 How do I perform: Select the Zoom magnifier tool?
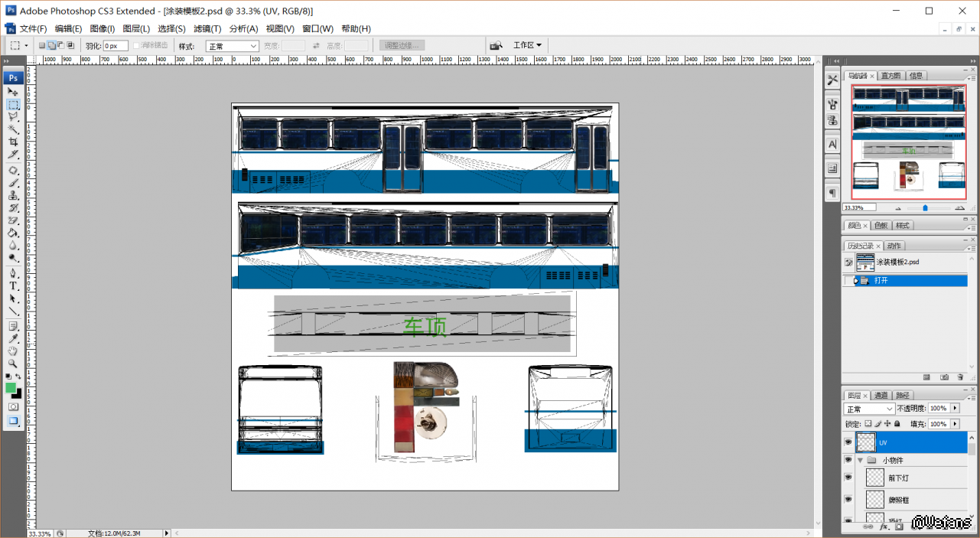pos(13,364)
